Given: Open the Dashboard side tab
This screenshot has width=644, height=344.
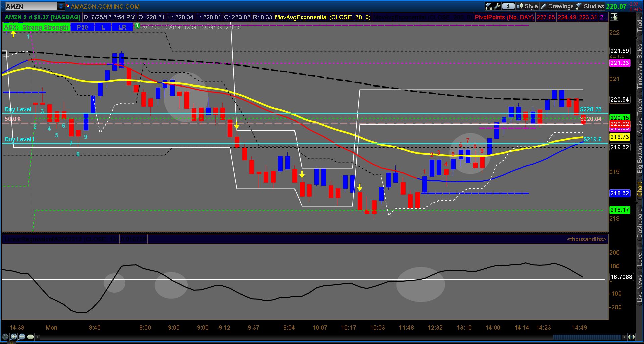Looking at the screenshot, I should click(640, 223).
